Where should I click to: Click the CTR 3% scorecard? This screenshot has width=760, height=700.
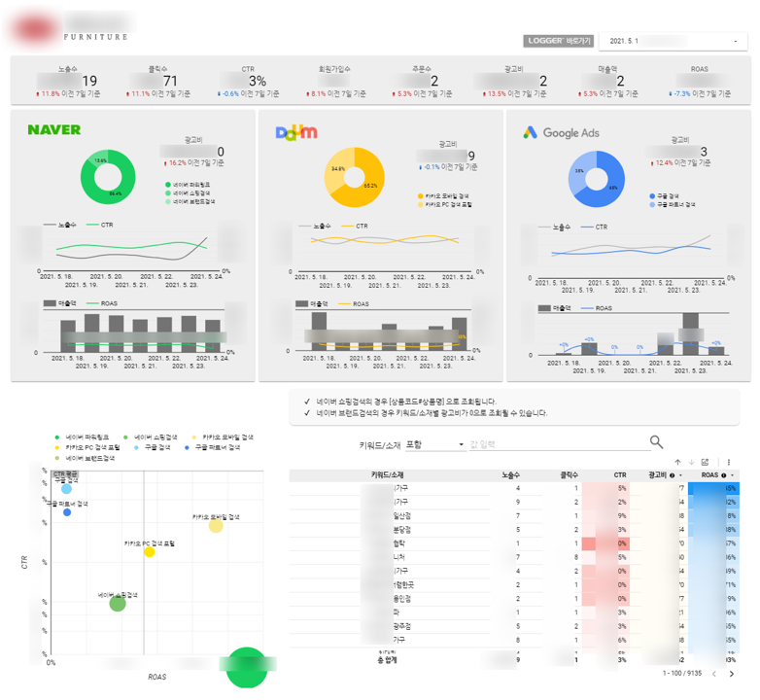248,81
